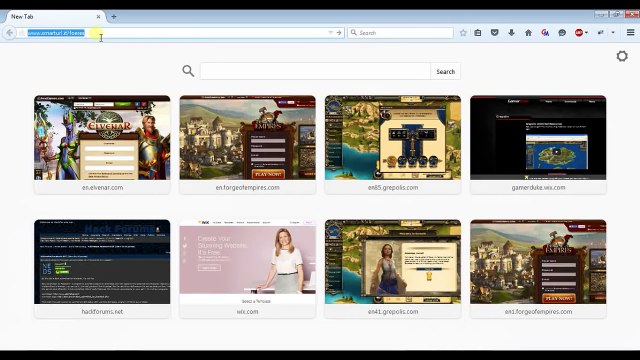
Task: Click the wix.com label
Action: pyautogui.click(x=247, y=312)
